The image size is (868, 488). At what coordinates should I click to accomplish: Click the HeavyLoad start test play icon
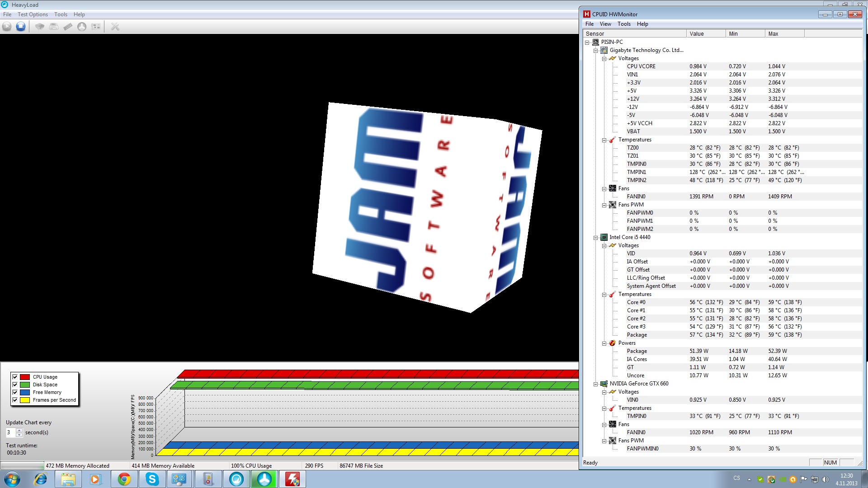(x=7, y=27)
